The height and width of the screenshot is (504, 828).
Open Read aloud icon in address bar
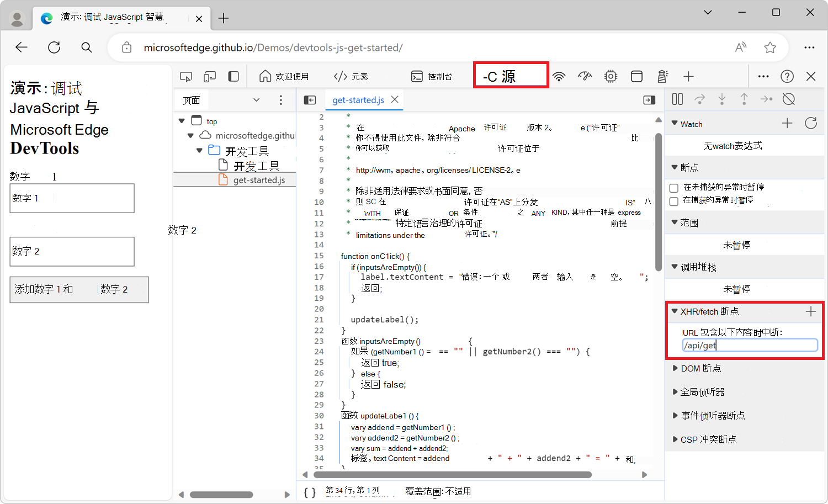tap(741, 47)
